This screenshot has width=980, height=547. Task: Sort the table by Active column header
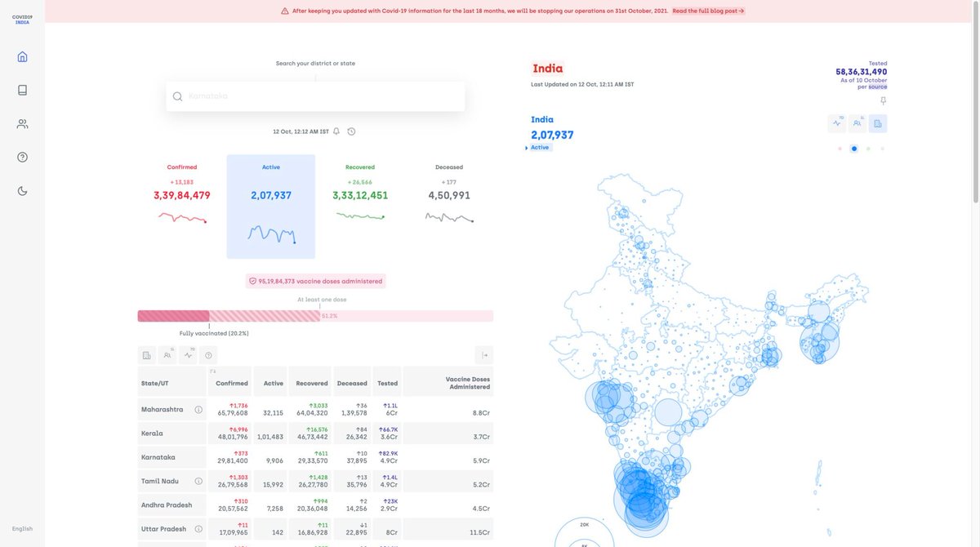coord(270,381)
